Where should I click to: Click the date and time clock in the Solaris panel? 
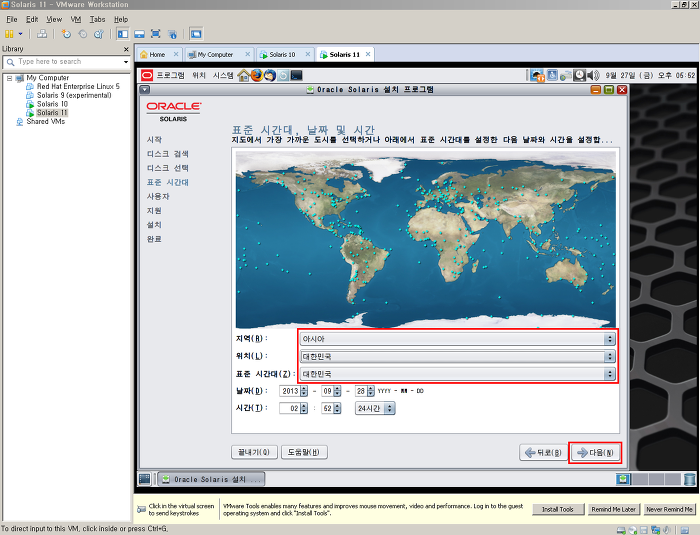tap(650, 75)
